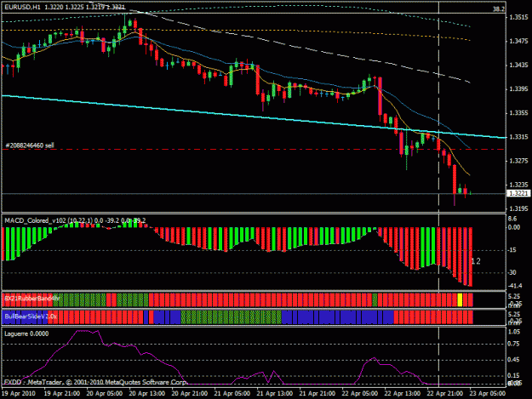Select the -30 MACD scale value

[512, 272]
